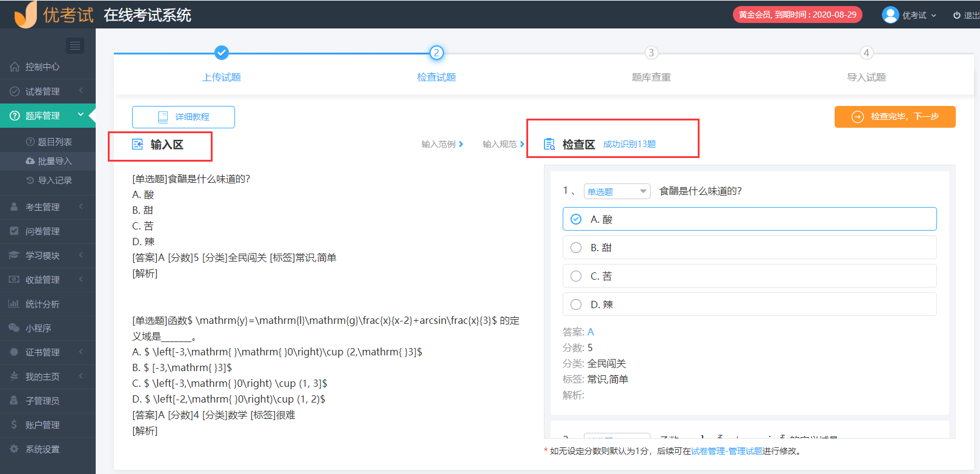This screenshot has width=980, height=474.
Task: Click the 我的主页 icon
Action: [x=14, y=377]
